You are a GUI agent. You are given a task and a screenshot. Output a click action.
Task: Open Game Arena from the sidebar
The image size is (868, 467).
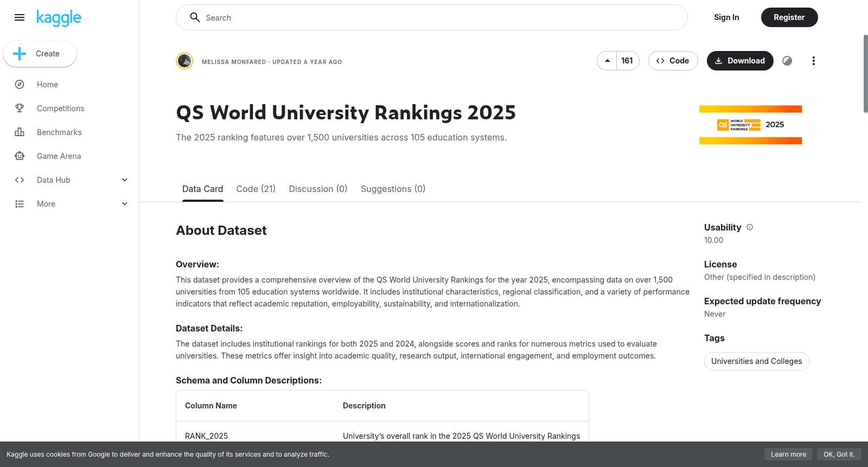click(x=59, y=156)
